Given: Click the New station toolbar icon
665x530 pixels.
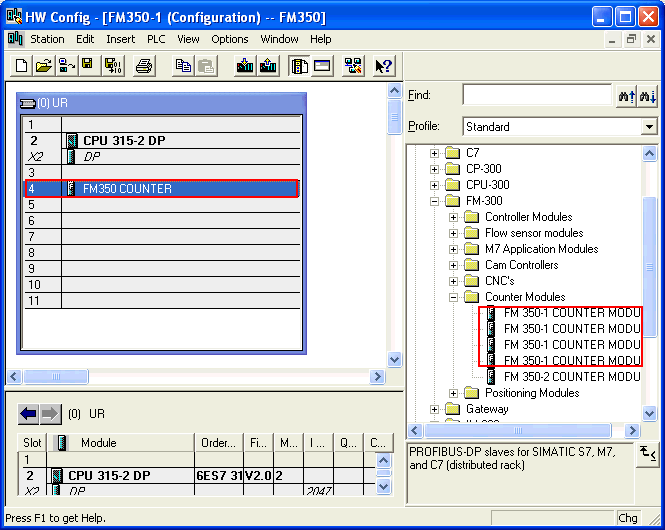Looking at the screenshot, I should [22, 66].
